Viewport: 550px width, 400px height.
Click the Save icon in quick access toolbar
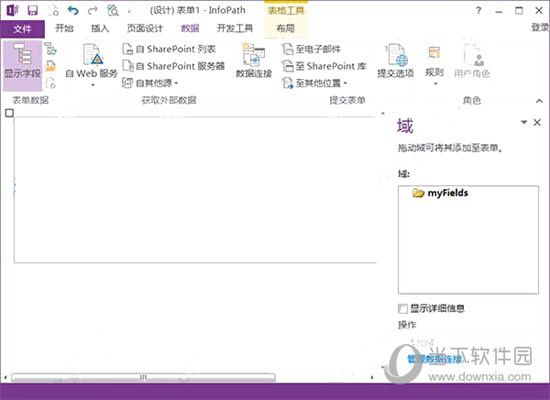coord(33,10)
